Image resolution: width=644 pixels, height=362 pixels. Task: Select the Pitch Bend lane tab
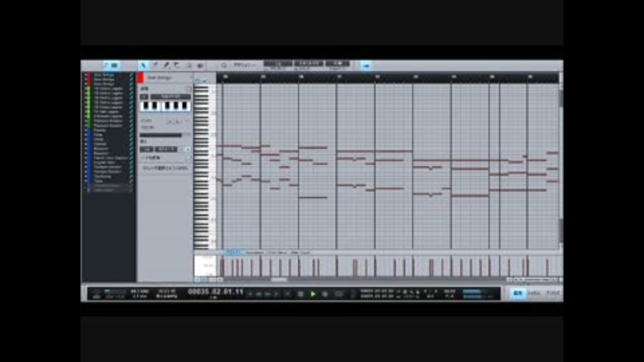coord(278,253)
